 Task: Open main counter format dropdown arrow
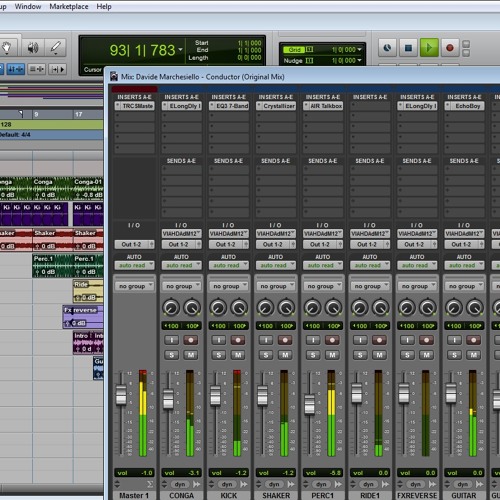[180, 50]
